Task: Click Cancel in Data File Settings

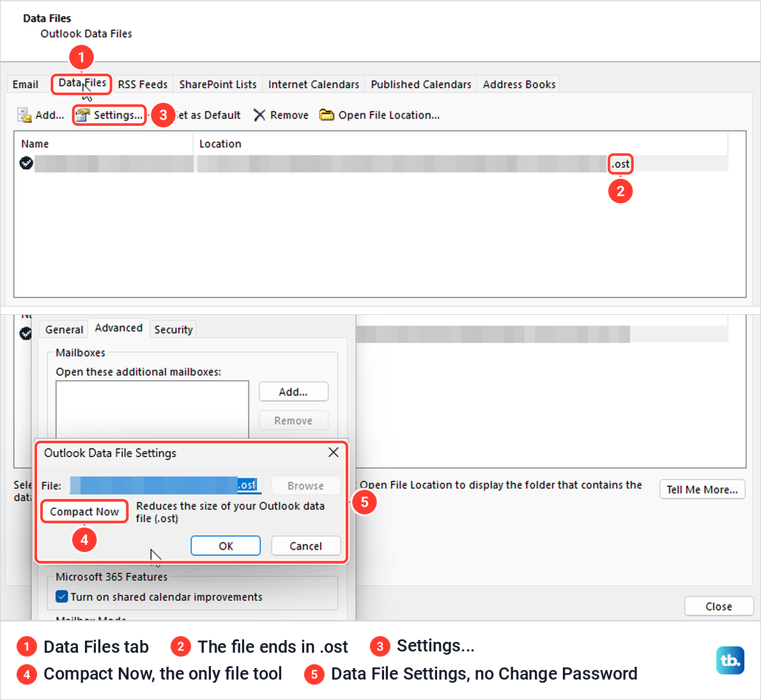Action: coord(306,545)
